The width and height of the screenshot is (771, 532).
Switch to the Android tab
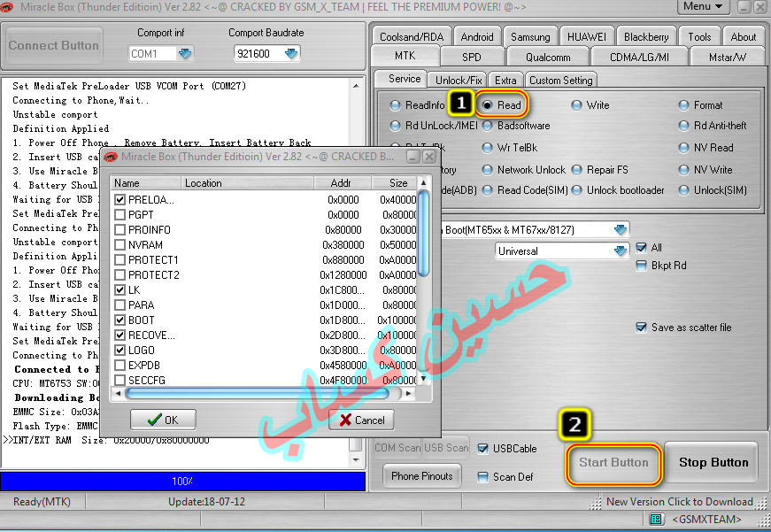[476, 37]
